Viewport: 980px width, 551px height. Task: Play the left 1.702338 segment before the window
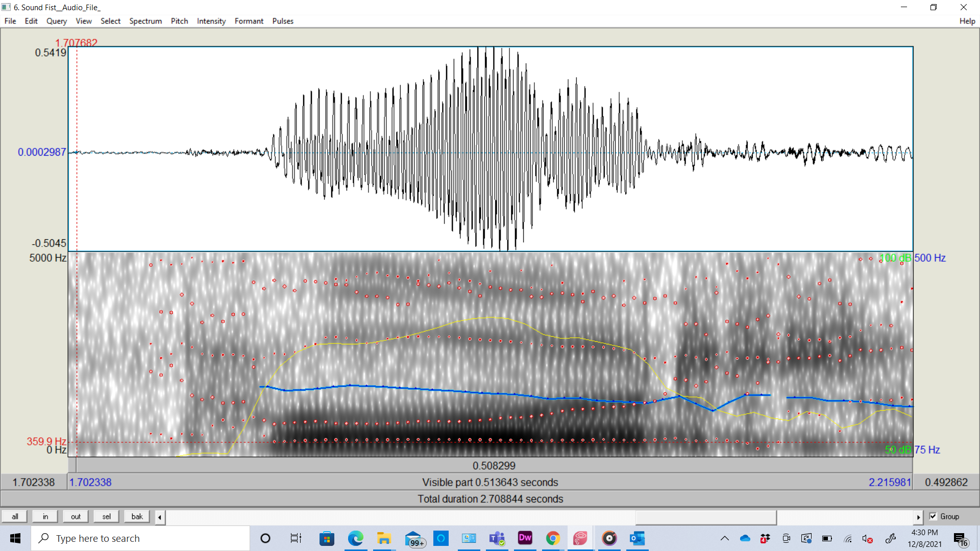tap(34, 482)
